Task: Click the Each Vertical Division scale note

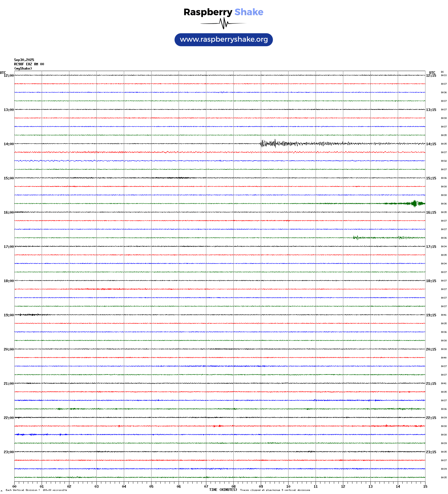Action: tap(36, 490)
